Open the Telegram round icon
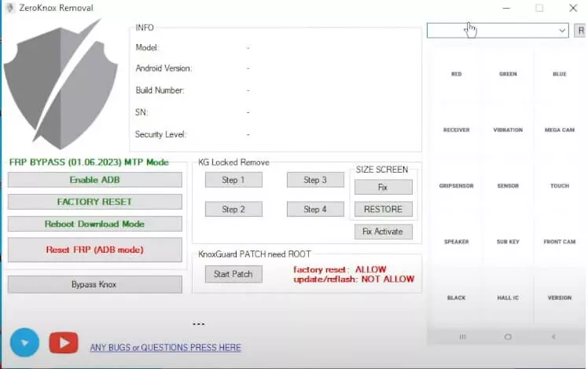The width and height of the screenshot is (588, 369). click(x=24, y=342)
